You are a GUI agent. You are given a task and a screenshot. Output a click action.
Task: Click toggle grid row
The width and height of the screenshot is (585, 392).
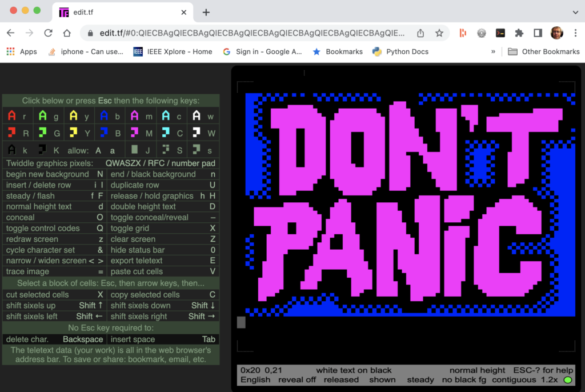coord(163,228)
